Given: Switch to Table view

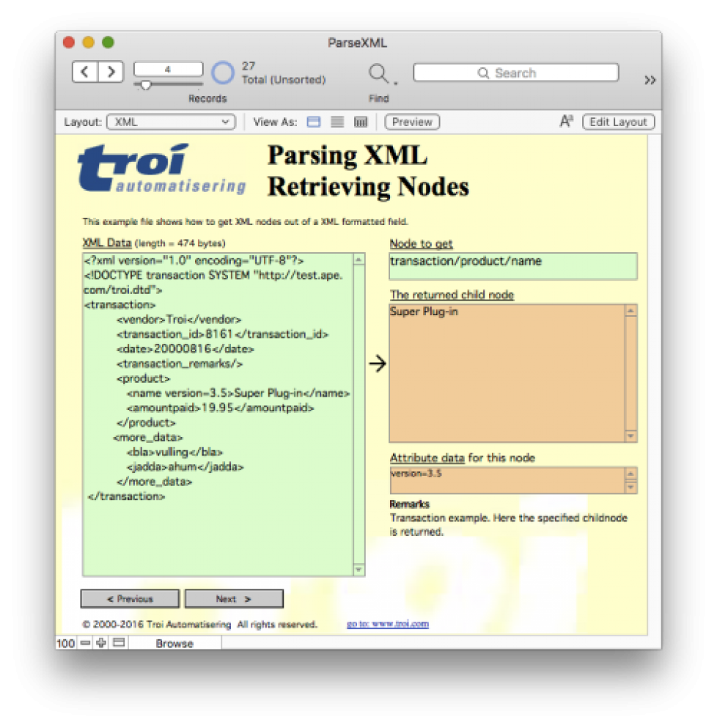Looking at the screenshot, I should click(x=361, y=122).
